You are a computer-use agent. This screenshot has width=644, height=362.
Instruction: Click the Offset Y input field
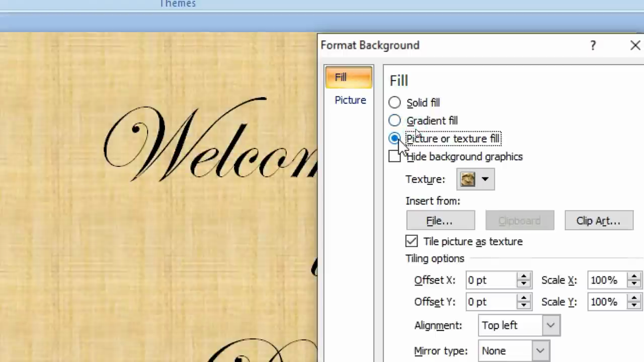coord(492,302)
